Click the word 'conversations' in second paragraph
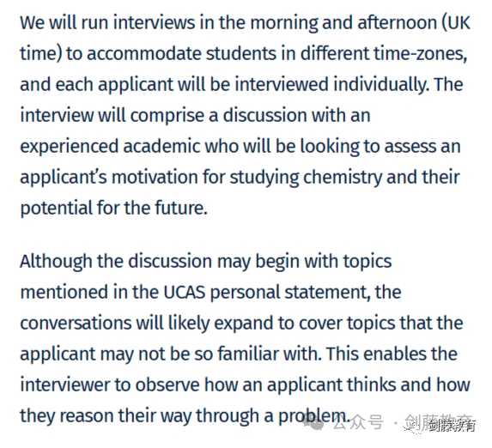The width and height of the screenshot is (492, 448). click(x=76, y=324)
